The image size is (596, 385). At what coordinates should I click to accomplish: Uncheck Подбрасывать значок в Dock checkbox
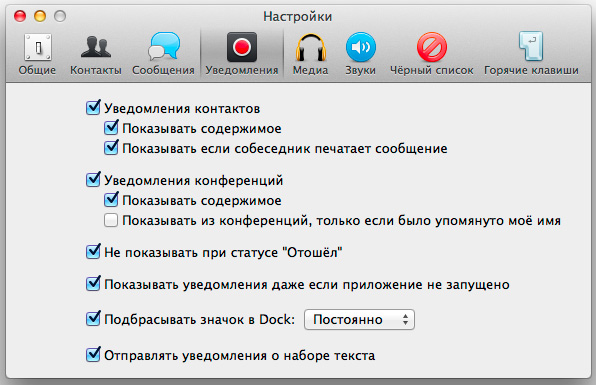tap(93, 319)
